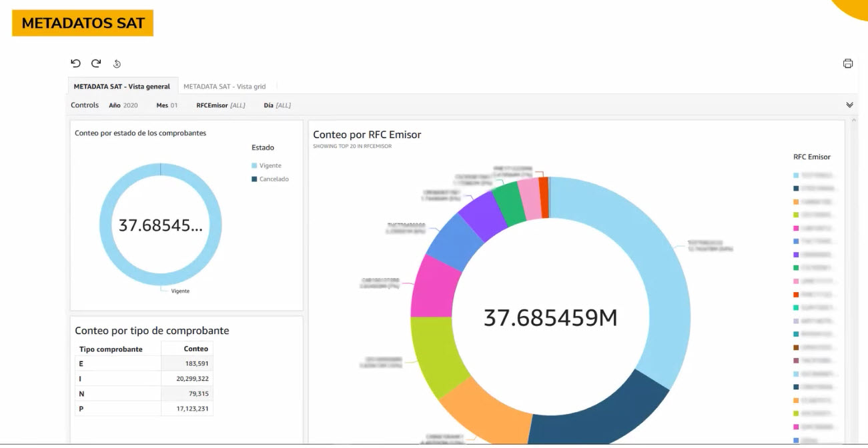Image resolution: width=868 pixels, height=448 pixels.
Task: Click the Conteo por tipo de comprobante title
Action: click(152, 331)
